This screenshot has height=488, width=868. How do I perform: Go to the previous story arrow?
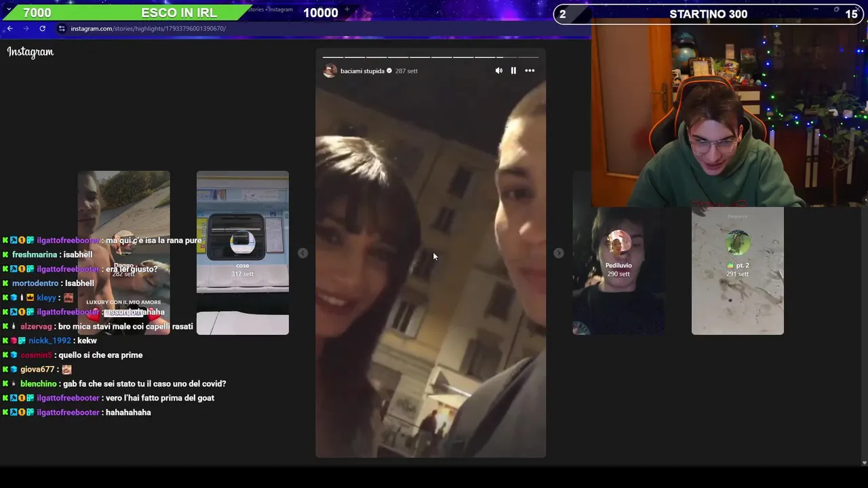click(303, 253)
